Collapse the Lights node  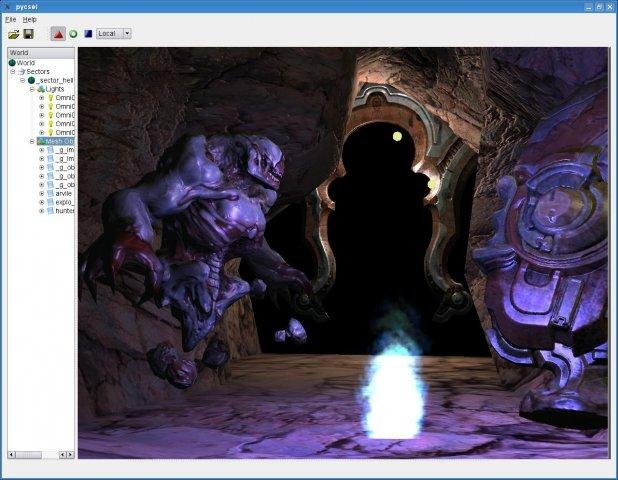[32, 89]
